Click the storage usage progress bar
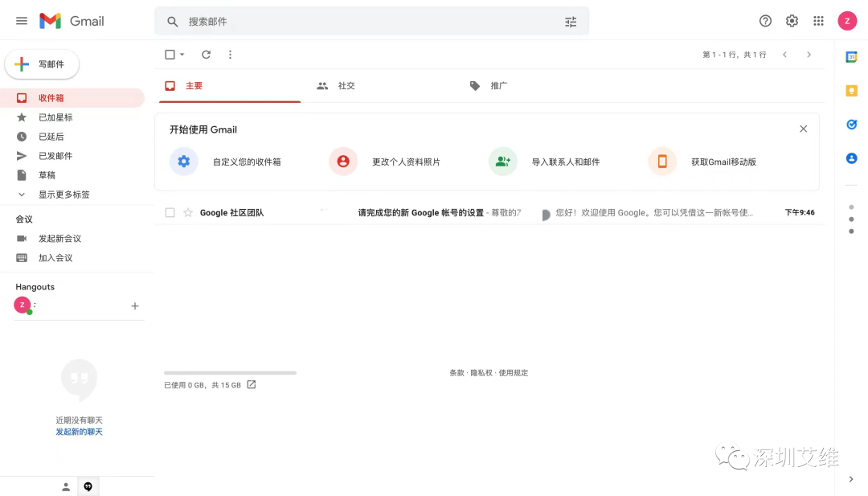The width and height of the screenshot is (868, 496). 231,373
